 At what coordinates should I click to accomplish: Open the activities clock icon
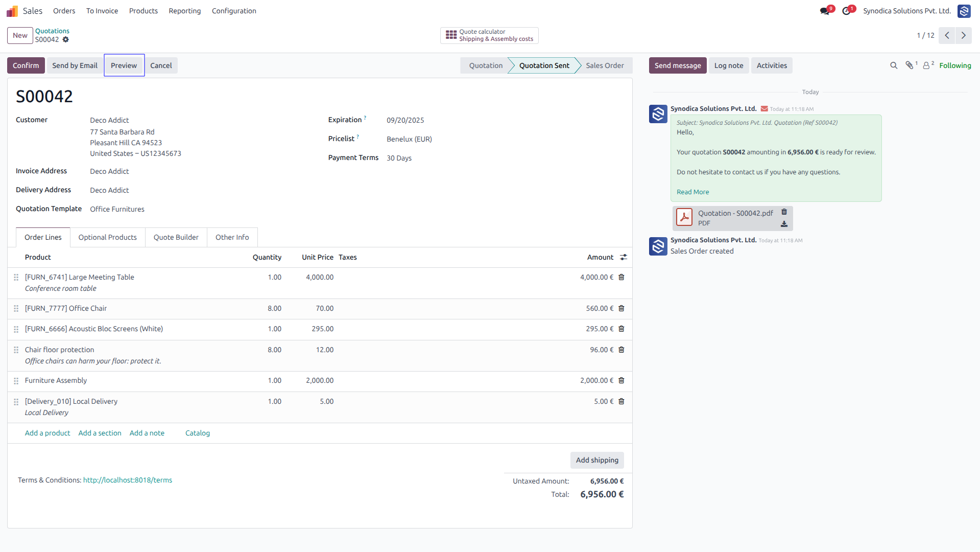(x=847, y=11)
